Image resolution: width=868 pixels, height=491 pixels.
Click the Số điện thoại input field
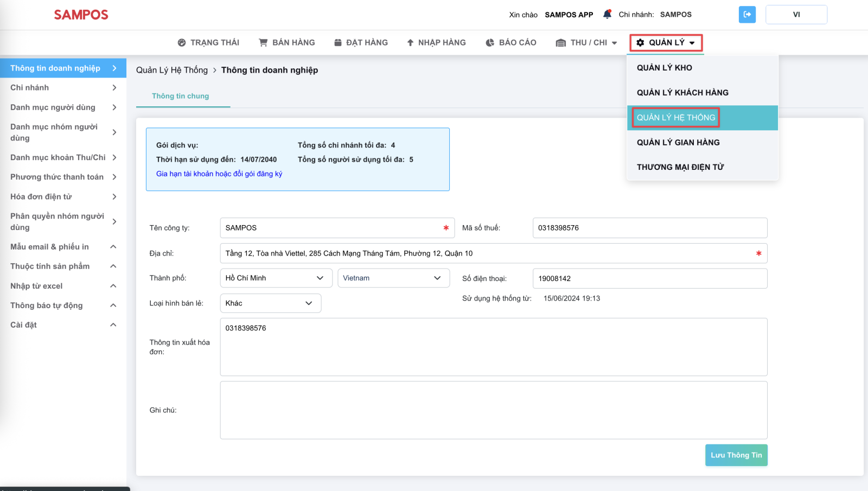click(650, 279)
